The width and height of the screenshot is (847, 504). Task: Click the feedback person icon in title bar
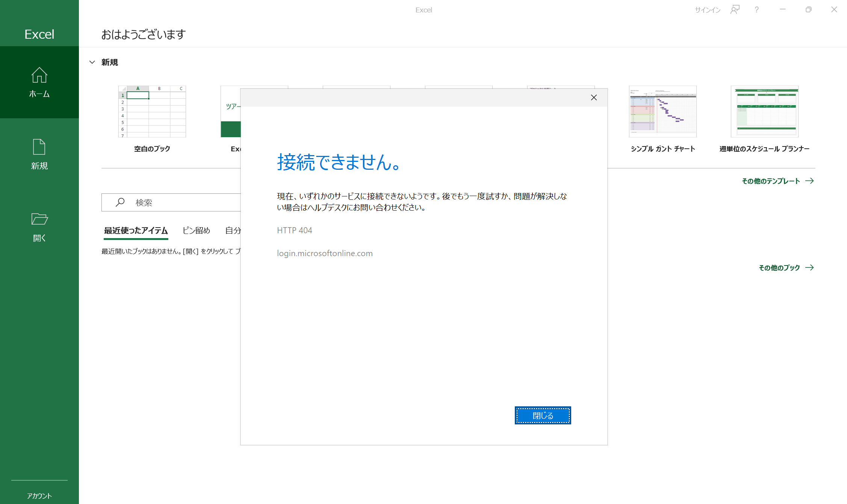735,10
